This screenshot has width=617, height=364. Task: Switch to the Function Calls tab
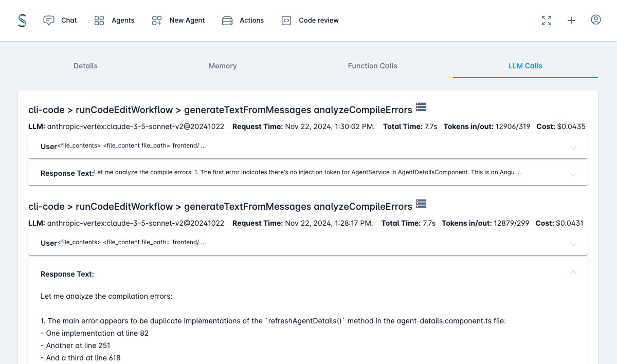(372, 66)
